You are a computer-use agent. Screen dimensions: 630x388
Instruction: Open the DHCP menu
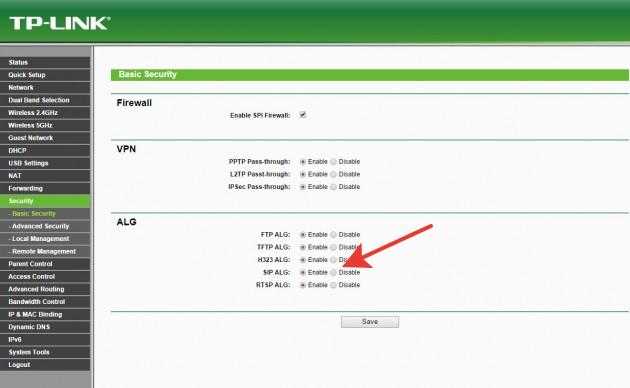click(45, 150)
